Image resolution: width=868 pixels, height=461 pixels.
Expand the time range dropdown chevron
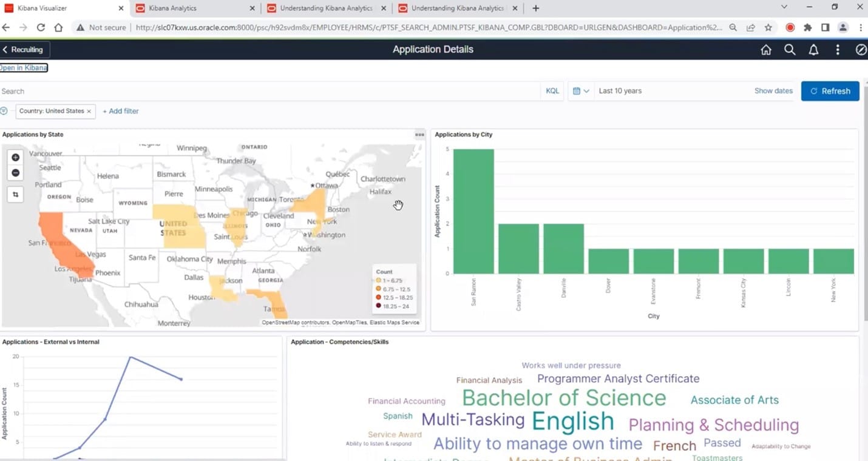tap(587, 90)
